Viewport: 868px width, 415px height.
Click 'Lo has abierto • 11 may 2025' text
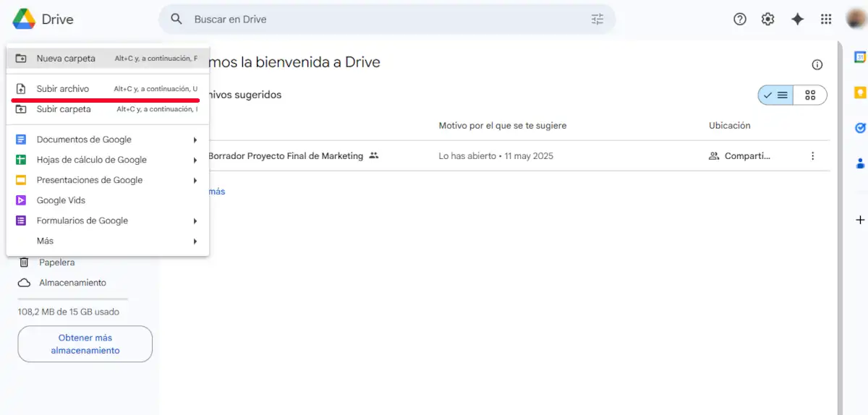496,156
